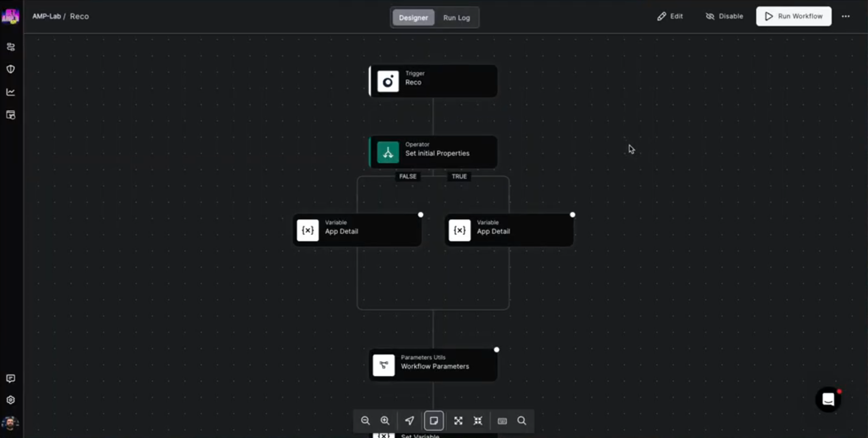Click the Run Workflow button
Image resolution: width=868 pixels, height=438 pixels.
point(794,16)
